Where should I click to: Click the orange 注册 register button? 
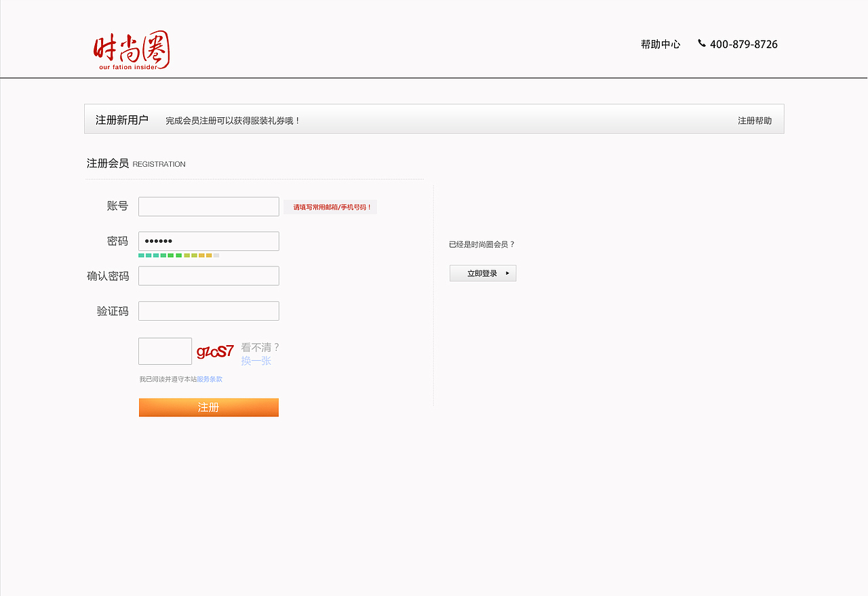[209, 408]
